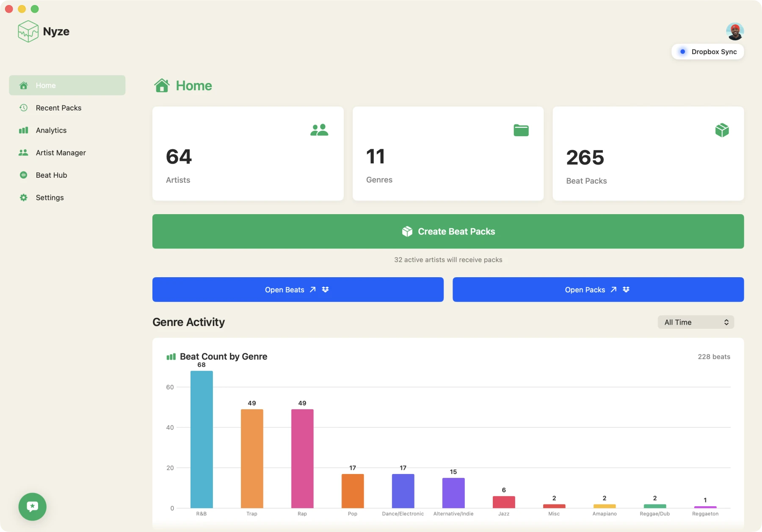
Task: Click the artists people icon on 64 card
Action: click(319, 130)
